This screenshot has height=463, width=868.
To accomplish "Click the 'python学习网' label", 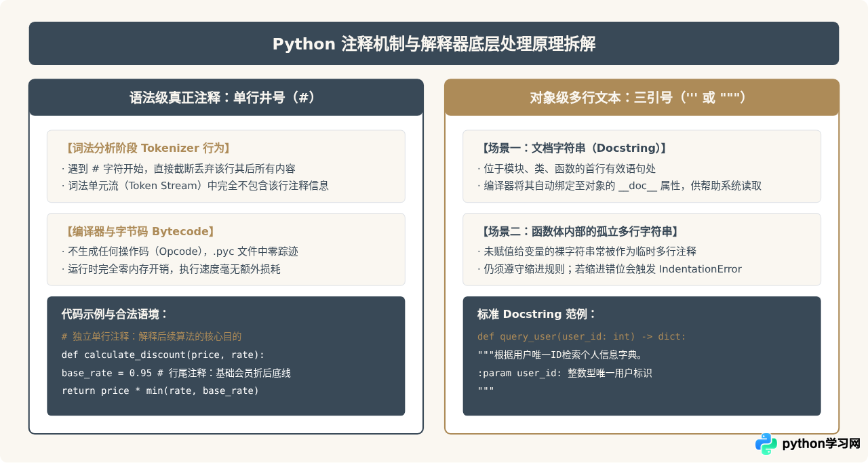I will pos(821,444).
